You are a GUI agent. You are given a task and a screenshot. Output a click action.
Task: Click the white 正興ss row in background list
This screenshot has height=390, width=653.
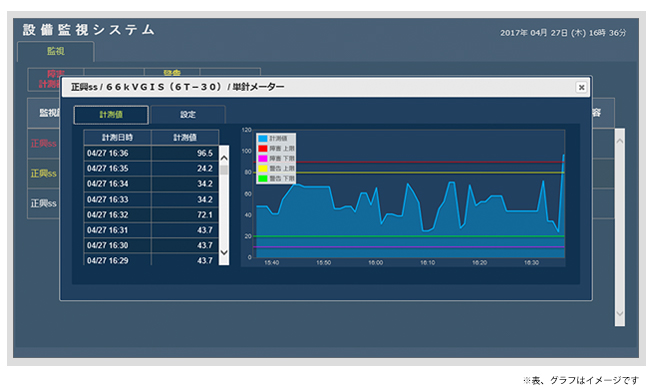coord(44,203)
